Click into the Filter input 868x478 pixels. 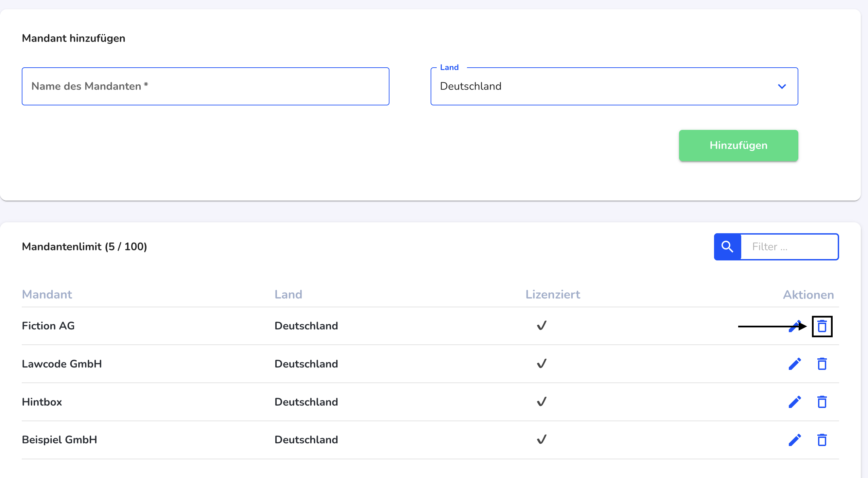(789, 247)
